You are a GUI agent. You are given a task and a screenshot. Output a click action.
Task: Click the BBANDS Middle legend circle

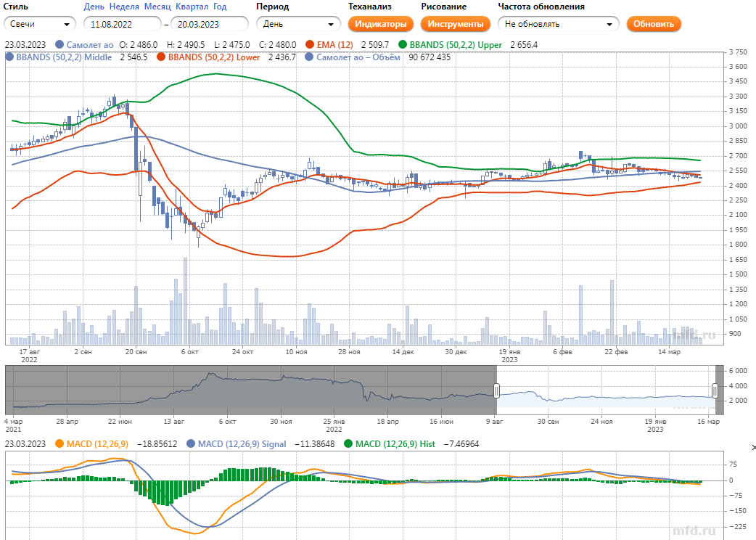[x=9, y=57]
